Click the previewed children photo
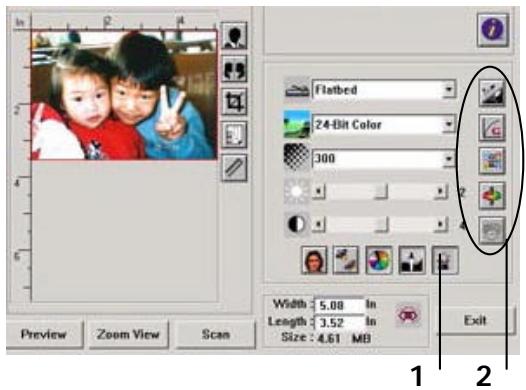 tap(124, 95)
